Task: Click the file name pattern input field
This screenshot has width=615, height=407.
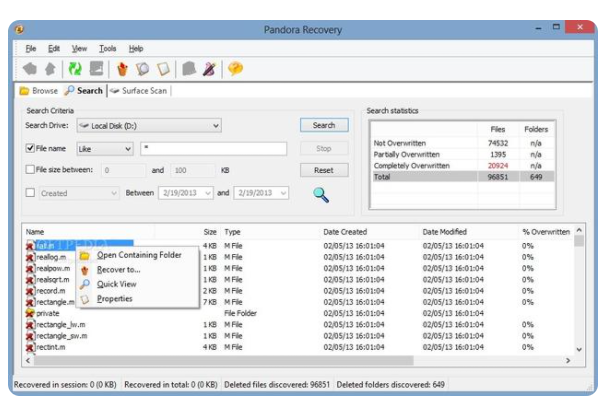Action: (x=213, y=148)
